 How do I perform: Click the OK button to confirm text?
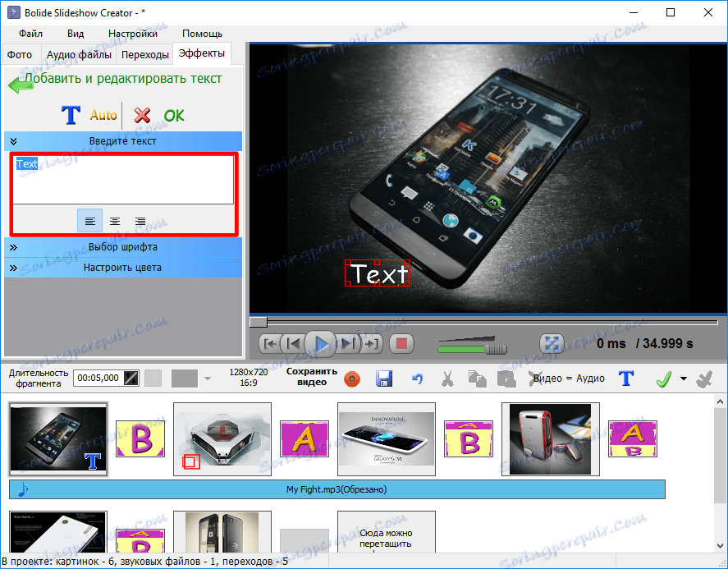(173, 115)
